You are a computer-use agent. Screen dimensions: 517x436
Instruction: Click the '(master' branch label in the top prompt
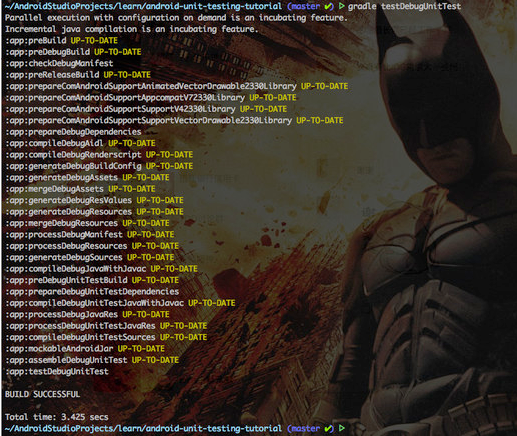pos(303,6)
